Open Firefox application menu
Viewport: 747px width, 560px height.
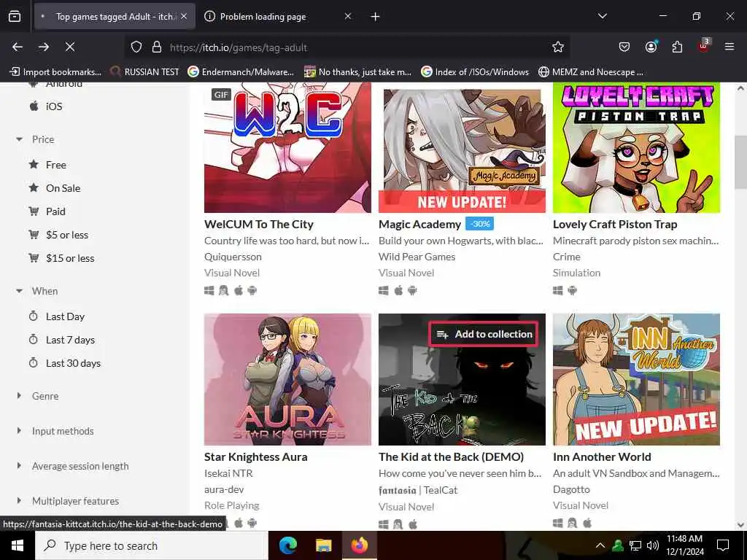pyautogui.click(x=729, y=47)
